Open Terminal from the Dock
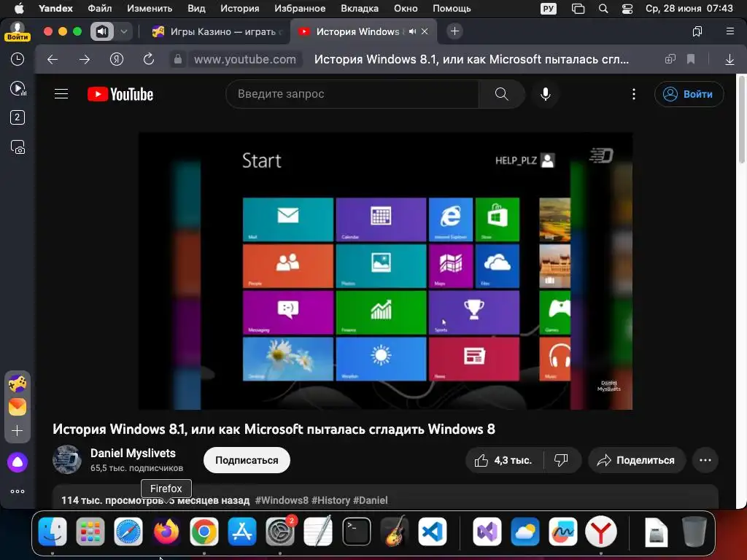The height and width of the screenshot is (560, 747). 356,532
